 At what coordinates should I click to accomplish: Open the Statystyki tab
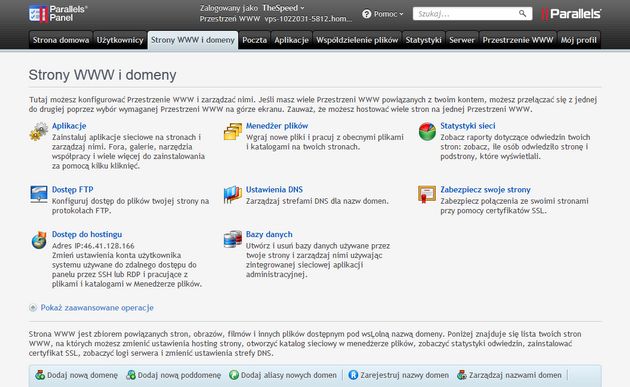[423, 40]
